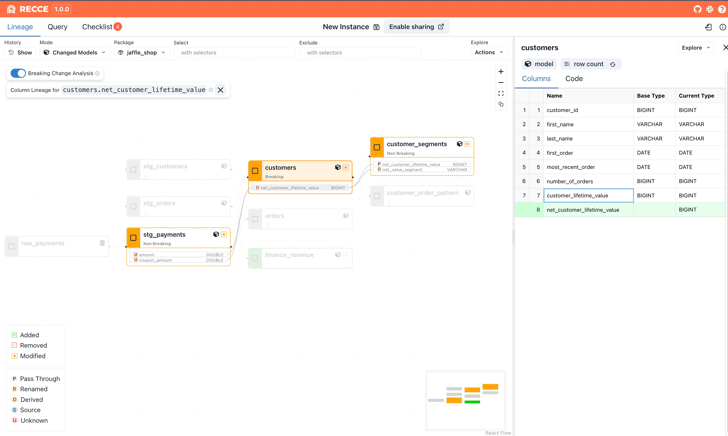Click the save icon beside New Instance
The width and height of the screenshot is (728, 436).
point(377,27)
